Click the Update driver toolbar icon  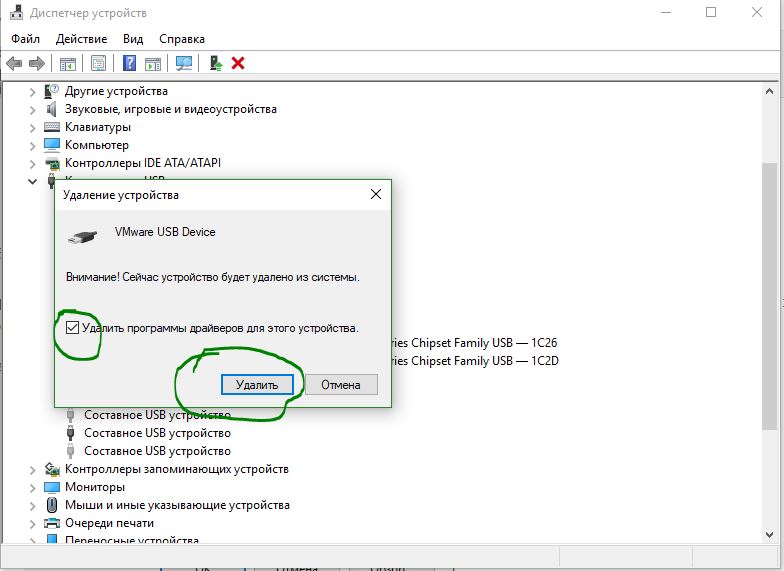(216, 63)
